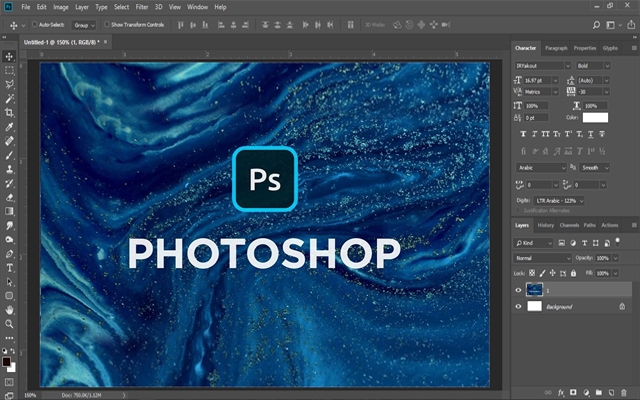Open the File menu
Image resolution: width=640 pixels, height=400 pixels.
[x=26, y=7]
